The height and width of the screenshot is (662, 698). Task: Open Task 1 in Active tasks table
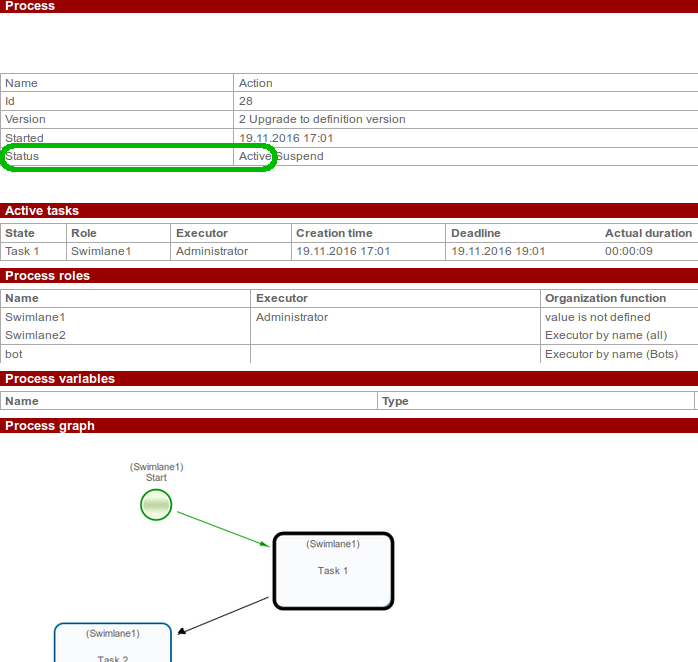[22, 252]
